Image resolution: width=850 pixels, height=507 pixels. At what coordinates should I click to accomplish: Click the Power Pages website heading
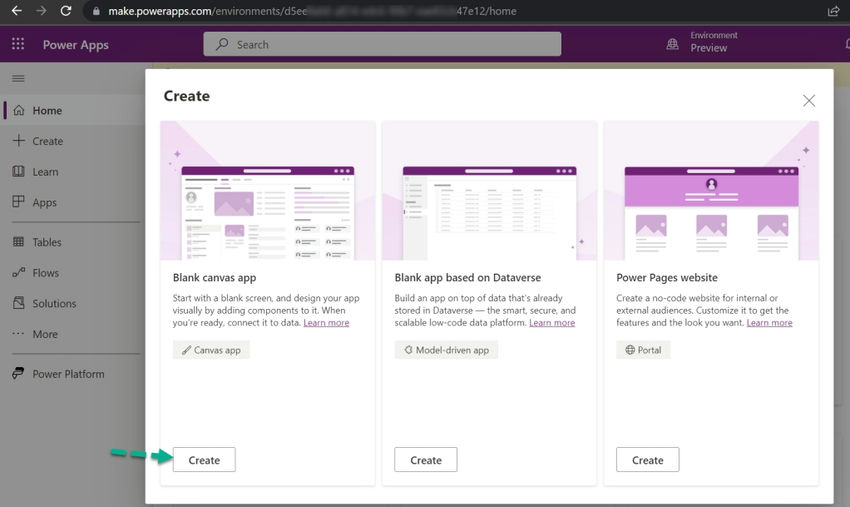coord(667,278)
